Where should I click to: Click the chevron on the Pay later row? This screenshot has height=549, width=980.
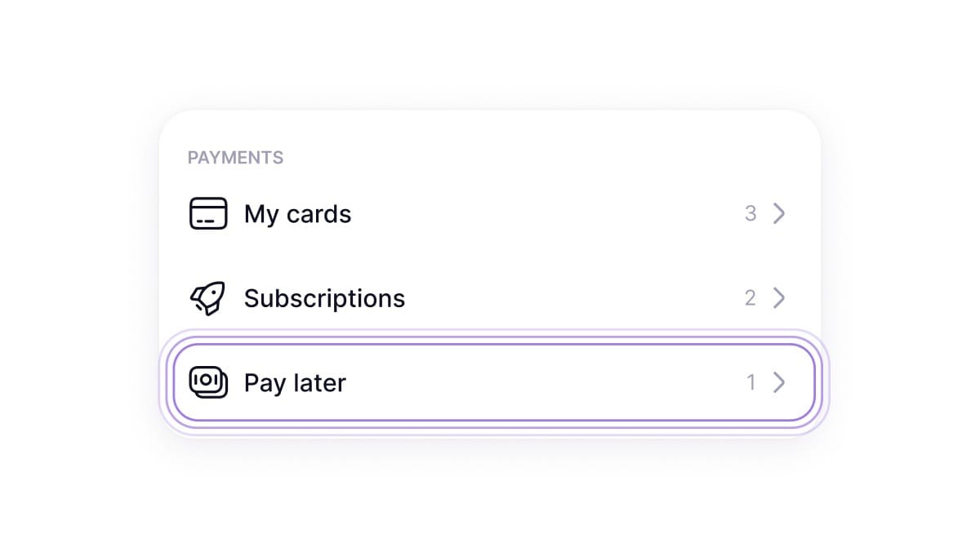779,382
